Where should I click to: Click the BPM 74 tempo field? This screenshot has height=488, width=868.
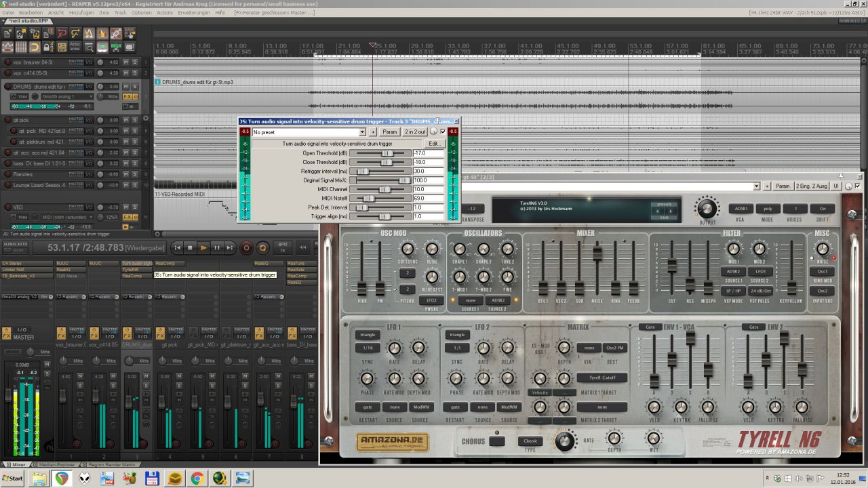[283, 248]
